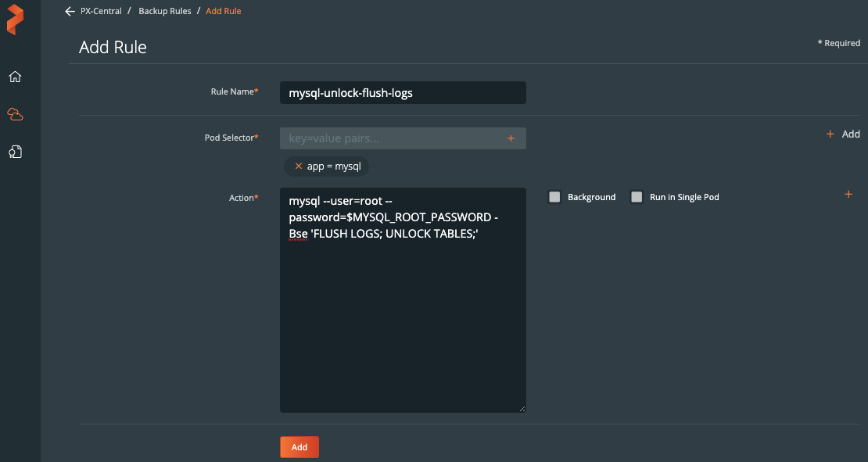Screen dimensions: 868x462
Task: Navigate to Backup Rules breadcrumb
Action: click(x=164, y=12)
